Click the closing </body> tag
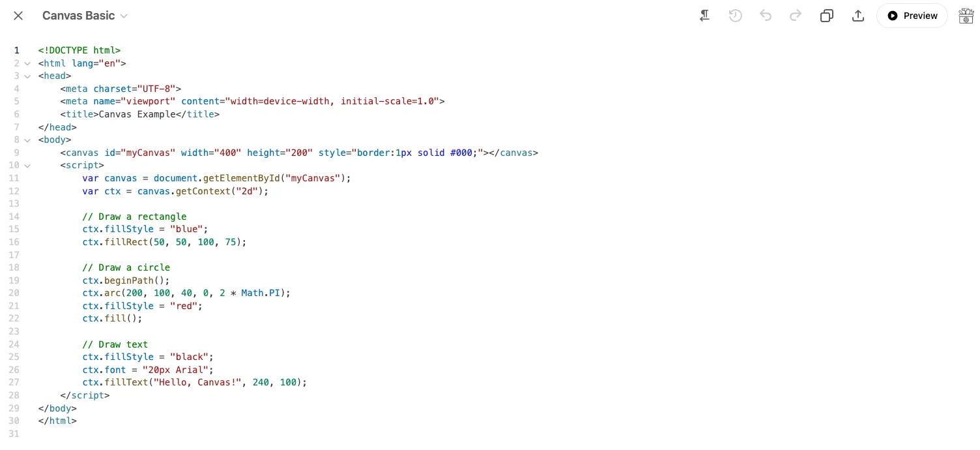This screenshot has width=980, height=450. (x=57, y=408)
